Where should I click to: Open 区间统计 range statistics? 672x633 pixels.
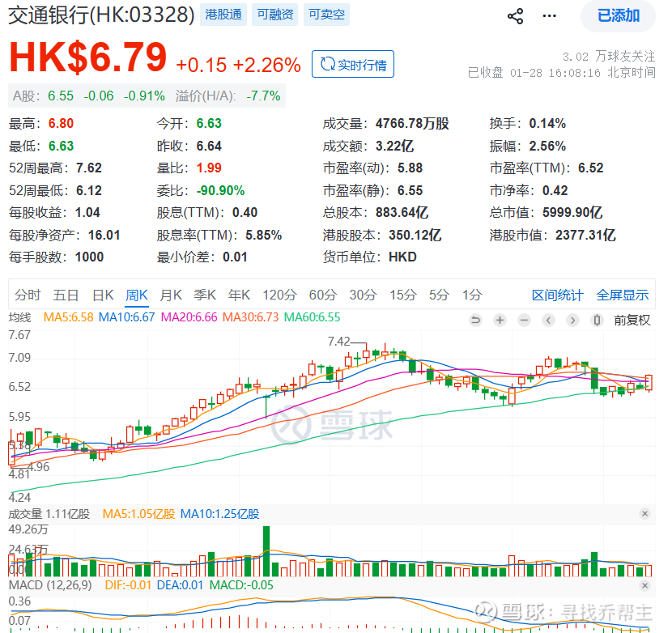(x=557, y=295)
